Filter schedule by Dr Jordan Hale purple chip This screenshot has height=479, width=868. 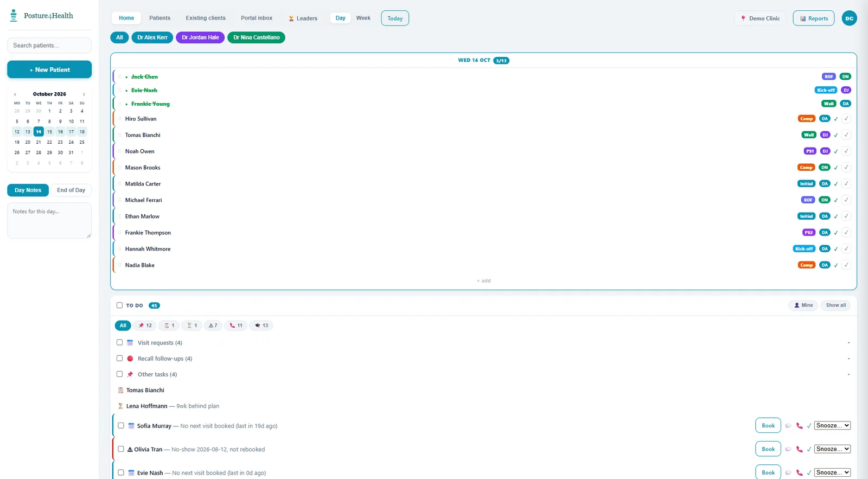[x=200, y=37]
